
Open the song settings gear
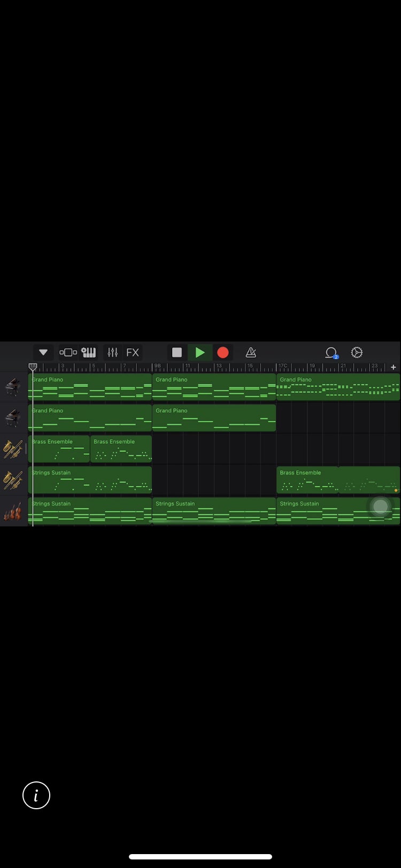(357, 352)
